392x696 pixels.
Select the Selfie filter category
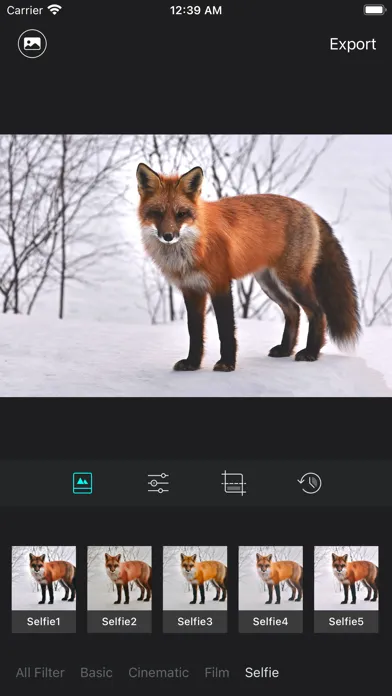[x=262, y=672]
